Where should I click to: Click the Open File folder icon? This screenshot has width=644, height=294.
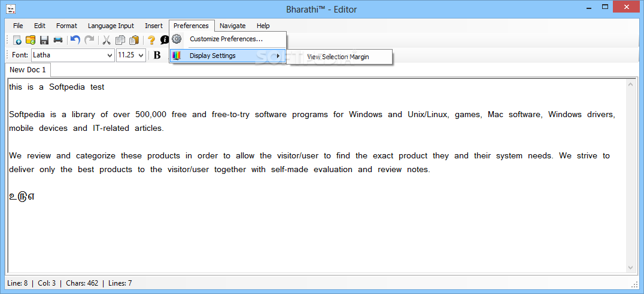[31, 40]
